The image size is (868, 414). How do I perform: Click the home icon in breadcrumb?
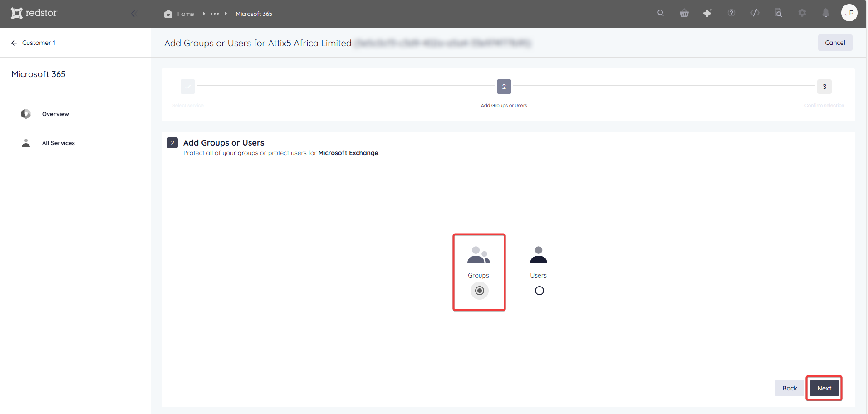(168, 14)
